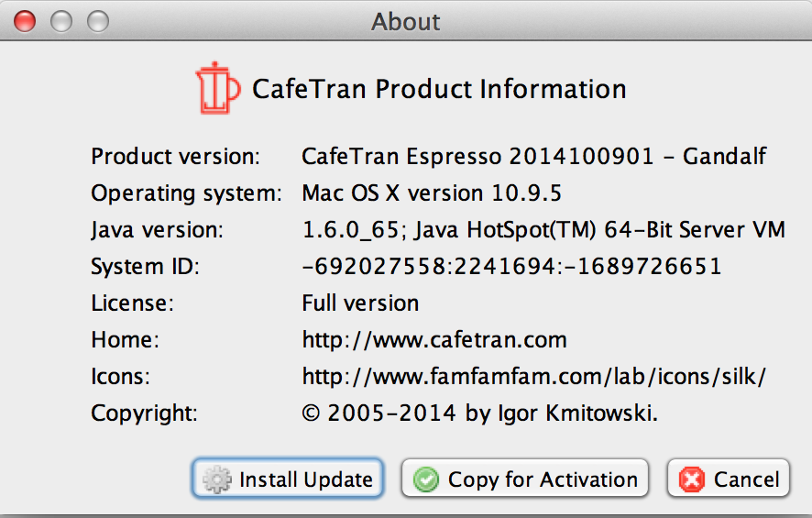This screenshot has height=518, width=812.
Task: Click the CafeTran Espresso product version text
Action: coord(533,157)
